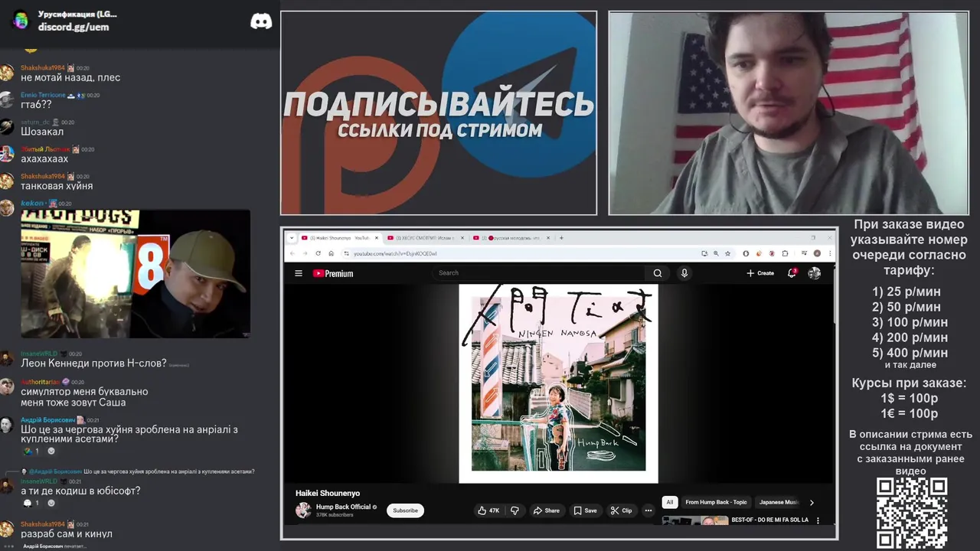Image resolution: width=980 pixels, height=551 pixels.
Task: Click the YouTube Premium logo
Action: pyautogui.click(x=333, y=273)
